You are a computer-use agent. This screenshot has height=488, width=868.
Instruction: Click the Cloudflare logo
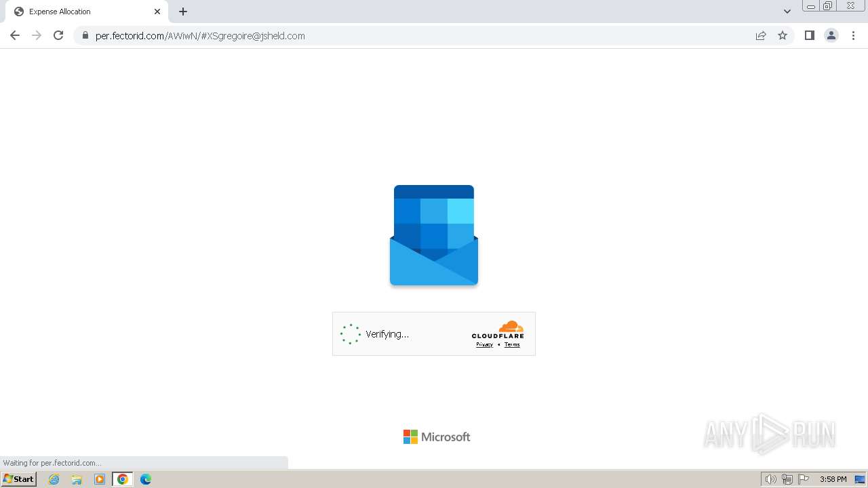click(x=498, y=329)
